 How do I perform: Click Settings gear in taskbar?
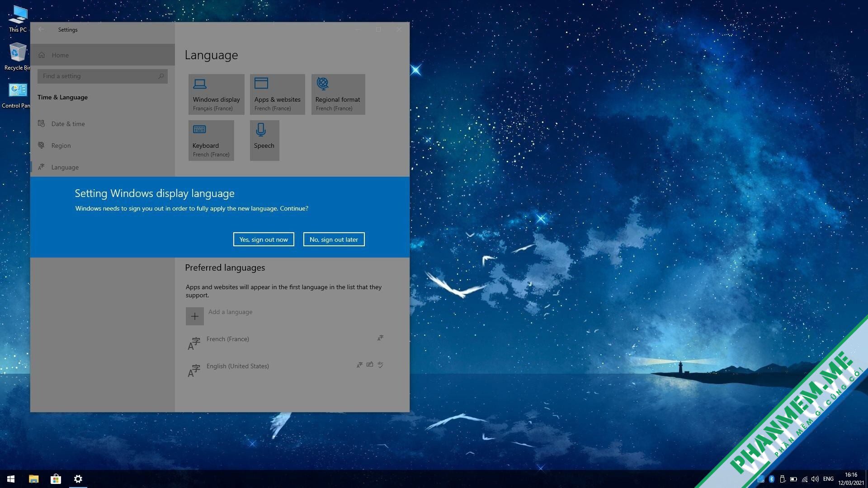[78, 479]
